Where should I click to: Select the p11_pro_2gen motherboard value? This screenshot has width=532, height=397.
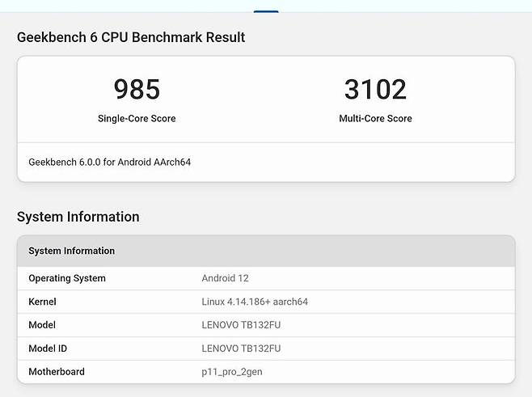232,372
